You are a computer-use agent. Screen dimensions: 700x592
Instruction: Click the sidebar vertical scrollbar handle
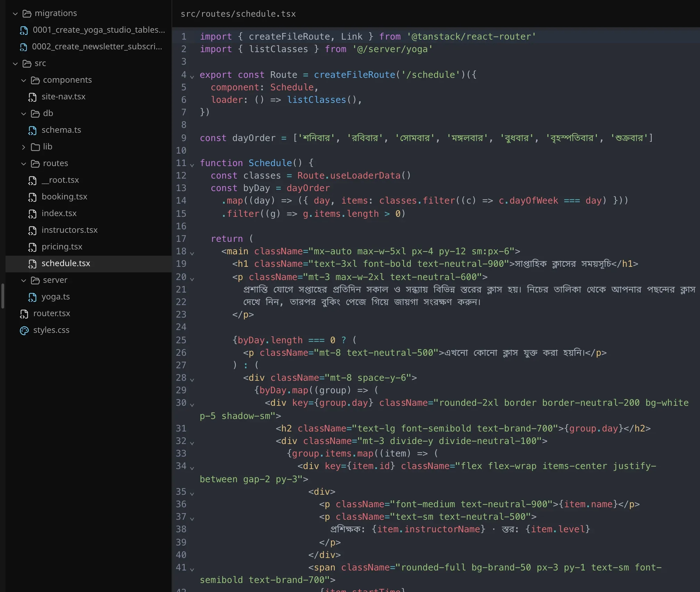[3, 296]
